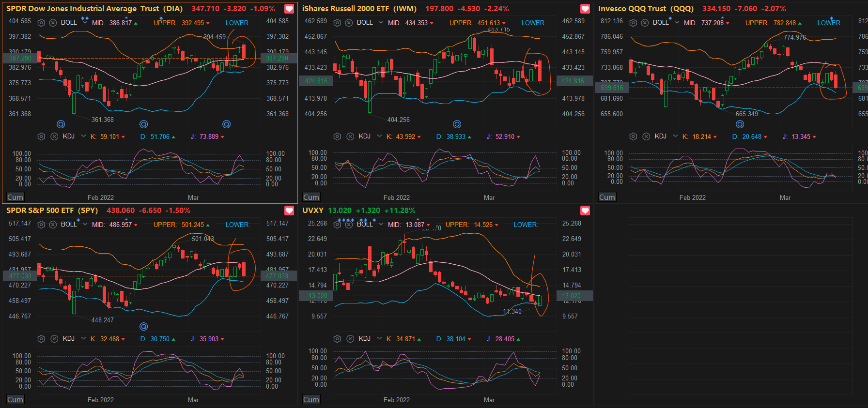The width and height of the screenshot is (868, 408).
Task: Click Cum button under IWM chart
Action: tap(311, 197)
